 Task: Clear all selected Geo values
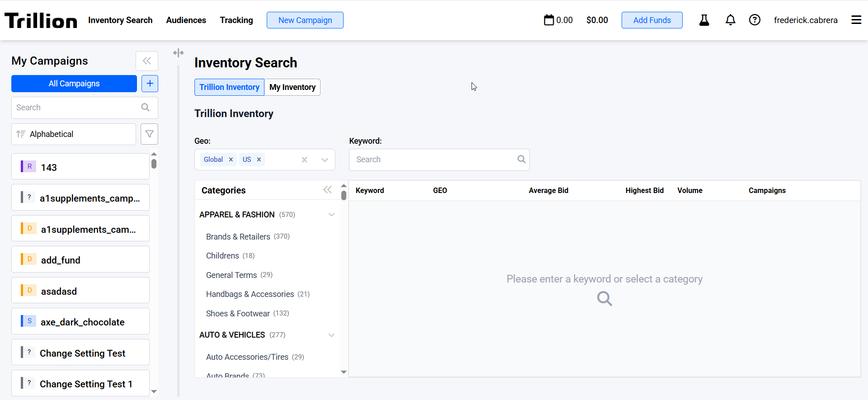(x=304, y=160)
